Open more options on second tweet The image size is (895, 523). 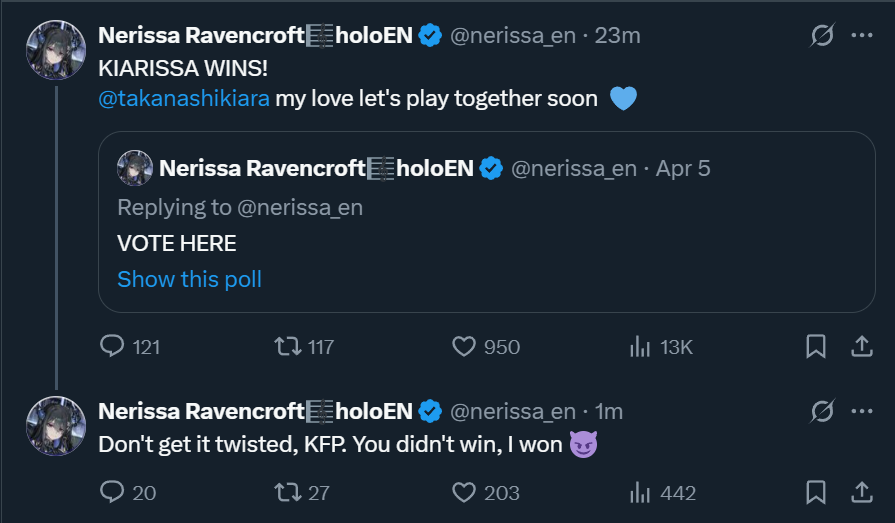tap(861, 411)
